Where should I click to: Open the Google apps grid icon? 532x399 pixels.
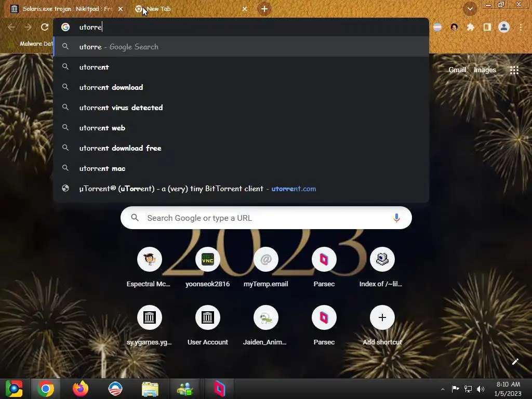click(514, 70)
